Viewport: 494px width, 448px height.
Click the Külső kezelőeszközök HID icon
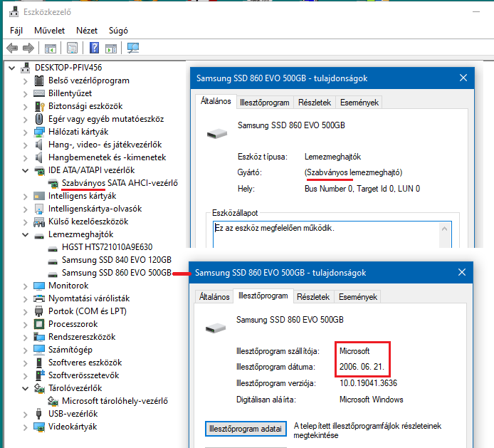pos(39,222)
